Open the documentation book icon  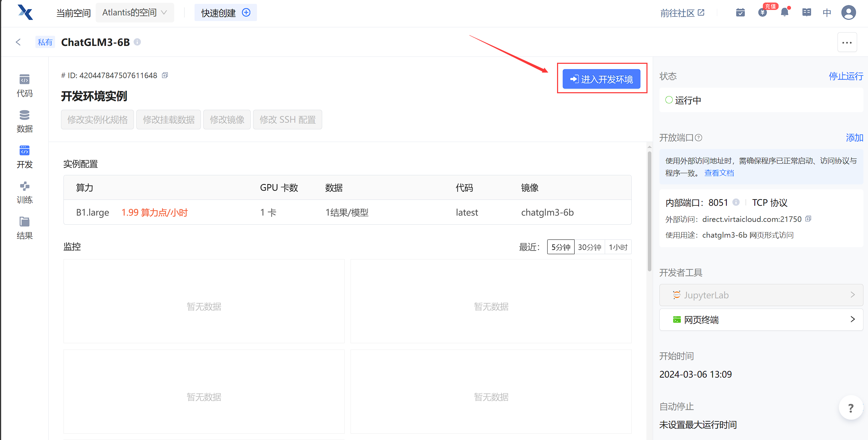[806, 13]
